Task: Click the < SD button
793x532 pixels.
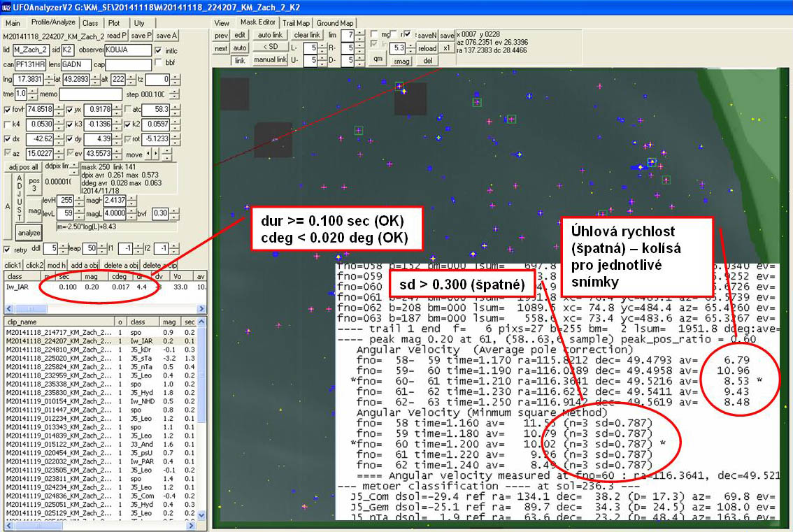Action: pos(270,47)
